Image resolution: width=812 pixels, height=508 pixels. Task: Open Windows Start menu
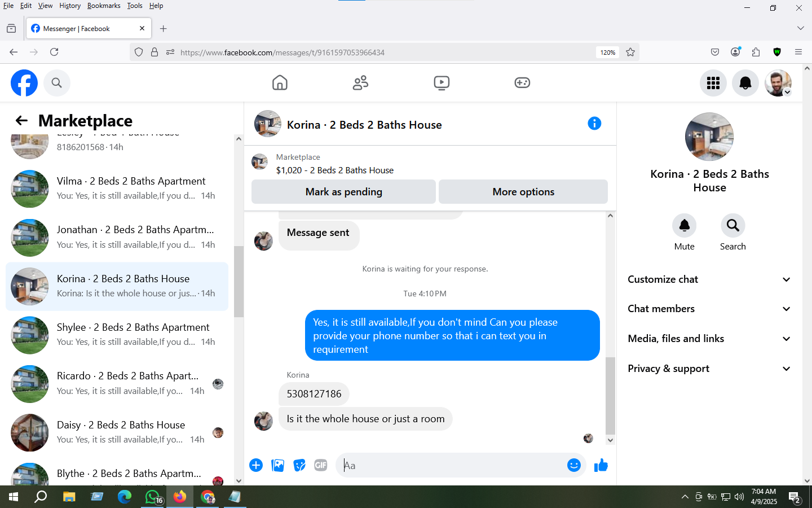[14, 497]
